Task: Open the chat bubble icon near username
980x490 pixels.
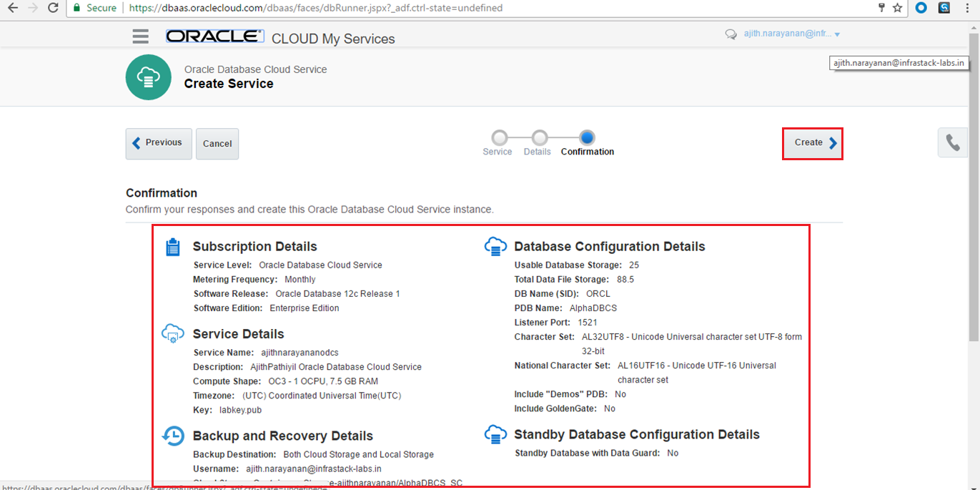Action: click(731, 34)
